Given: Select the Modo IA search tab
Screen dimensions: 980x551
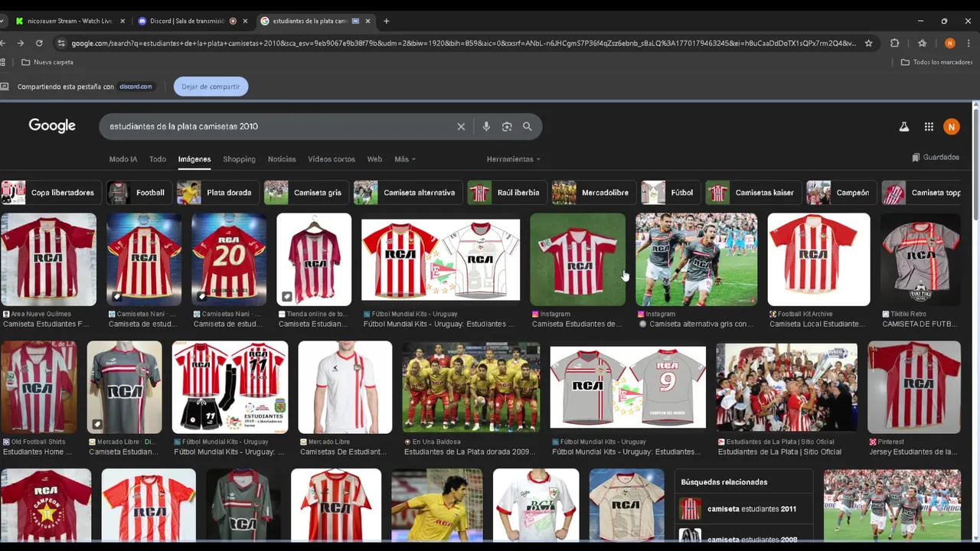Looking at the screenshot, I should pos(123,159).
